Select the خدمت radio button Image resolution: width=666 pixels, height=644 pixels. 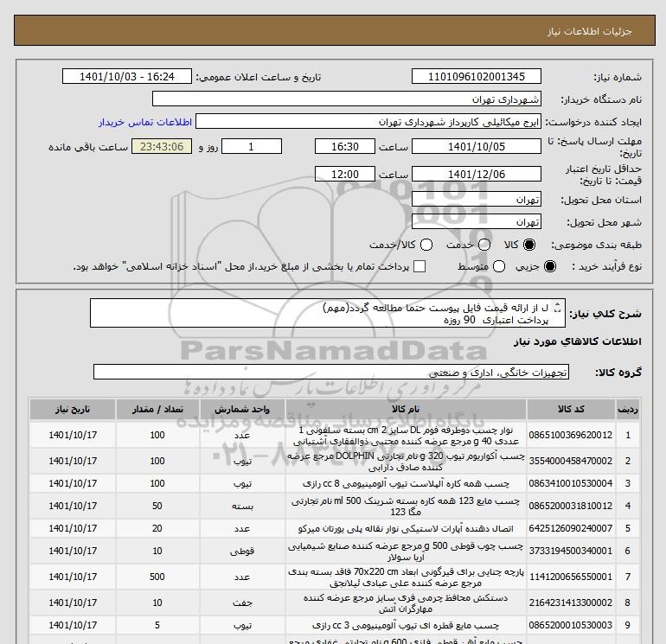(x=484, y=245)
